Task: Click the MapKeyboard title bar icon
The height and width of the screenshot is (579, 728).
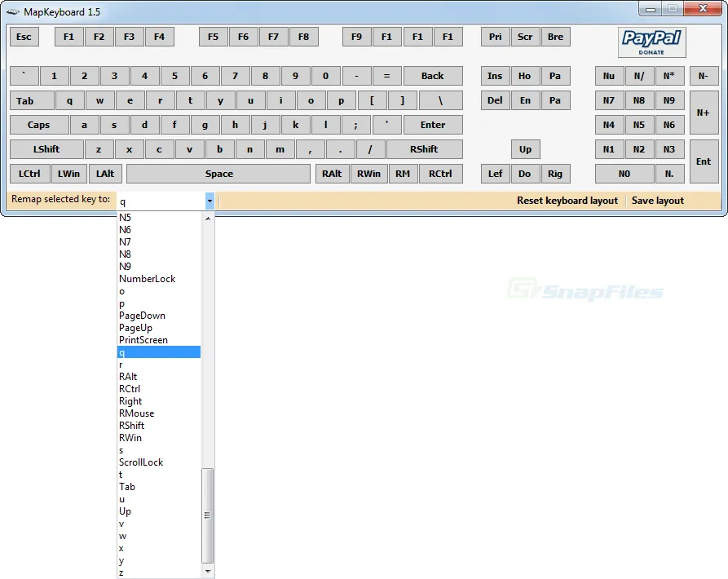Action: (x=12, y=11)
